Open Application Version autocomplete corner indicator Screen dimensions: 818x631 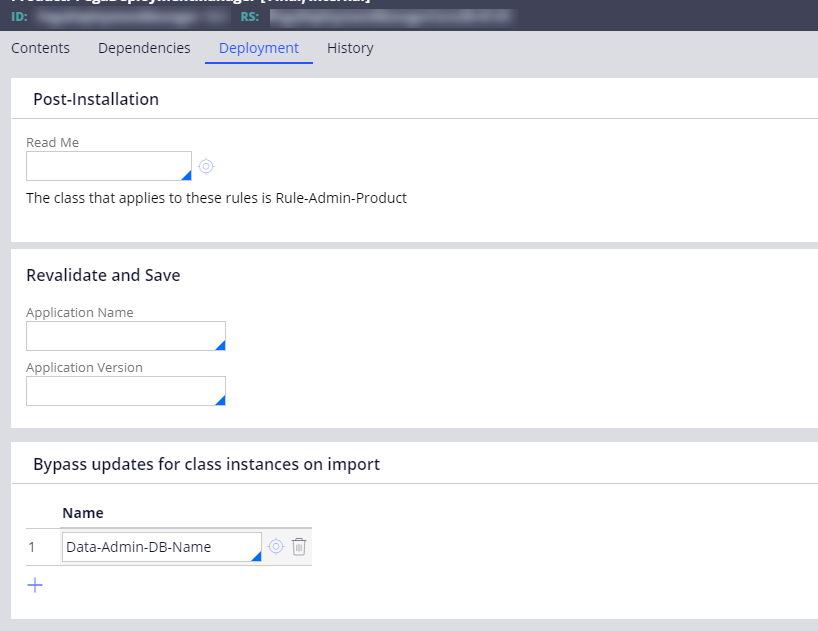220,400
